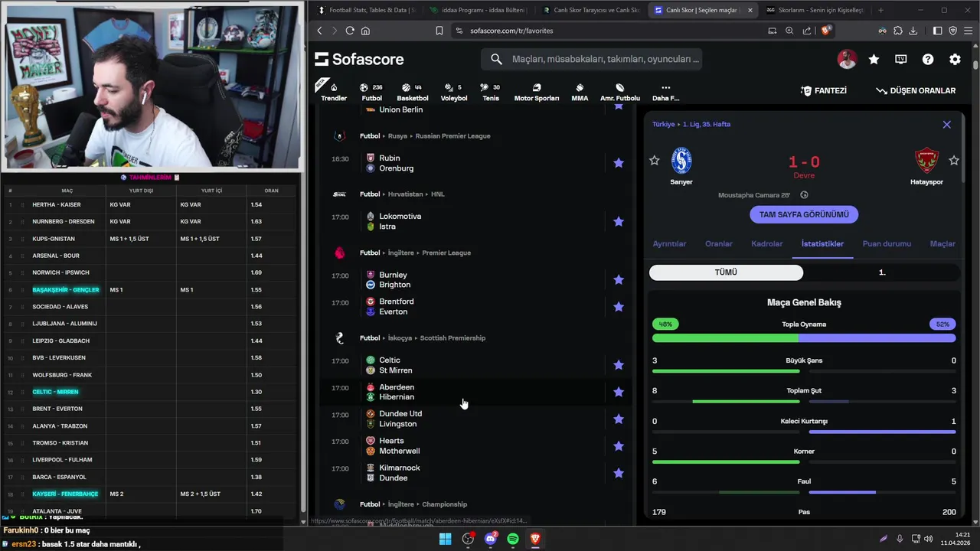Toggle favorite star for Aberdeen - Hibernian

[619, 392]
